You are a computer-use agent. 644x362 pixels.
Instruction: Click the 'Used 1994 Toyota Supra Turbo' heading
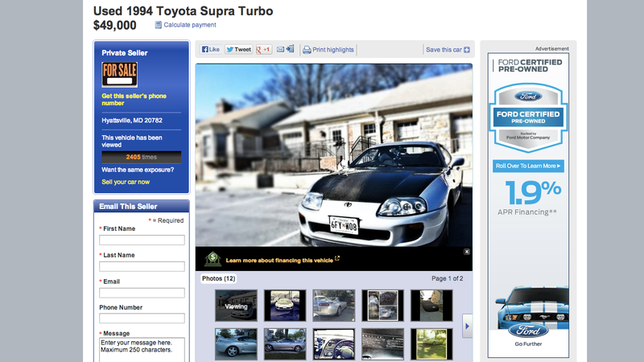point(184,10)
